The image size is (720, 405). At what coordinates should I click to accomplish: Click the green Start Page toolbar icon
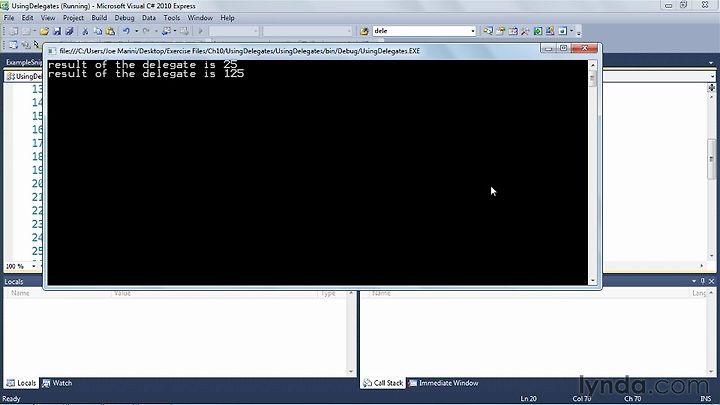tap(538, 31)
